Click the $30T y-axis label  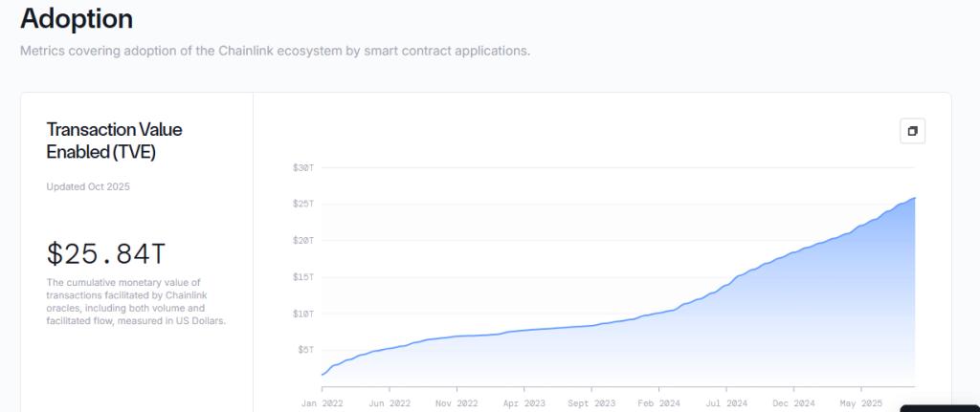pos(303,167)
